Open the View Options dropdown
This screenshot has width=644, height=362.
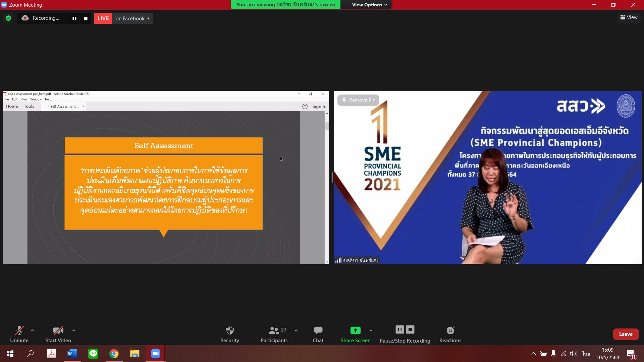point(369,5)
